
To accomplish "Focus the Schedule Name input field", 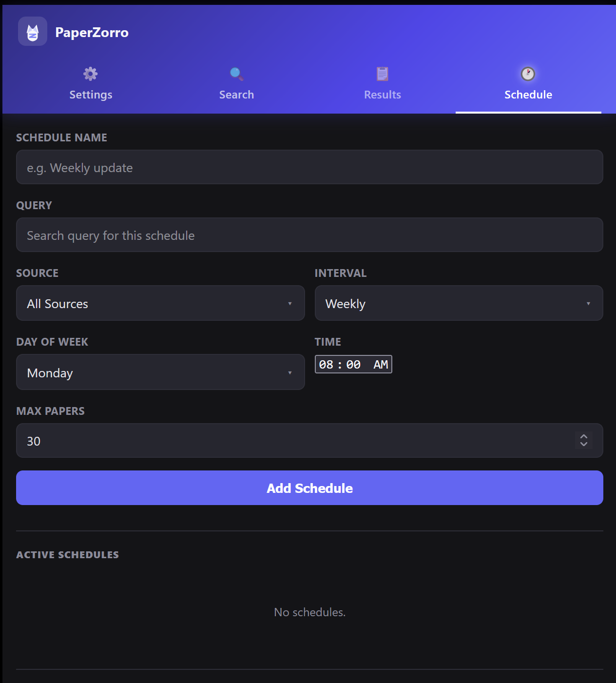I will (x=309, y=167).
